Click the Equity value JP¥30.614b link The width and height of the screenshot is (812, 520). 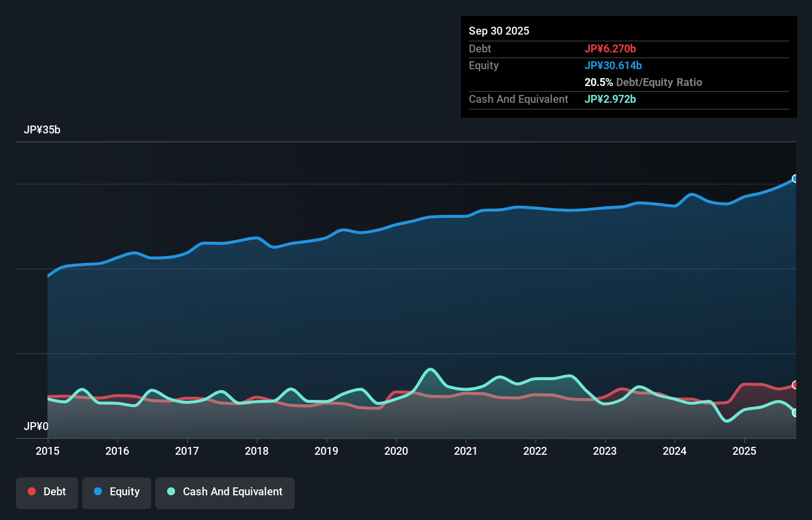point(613,65)
